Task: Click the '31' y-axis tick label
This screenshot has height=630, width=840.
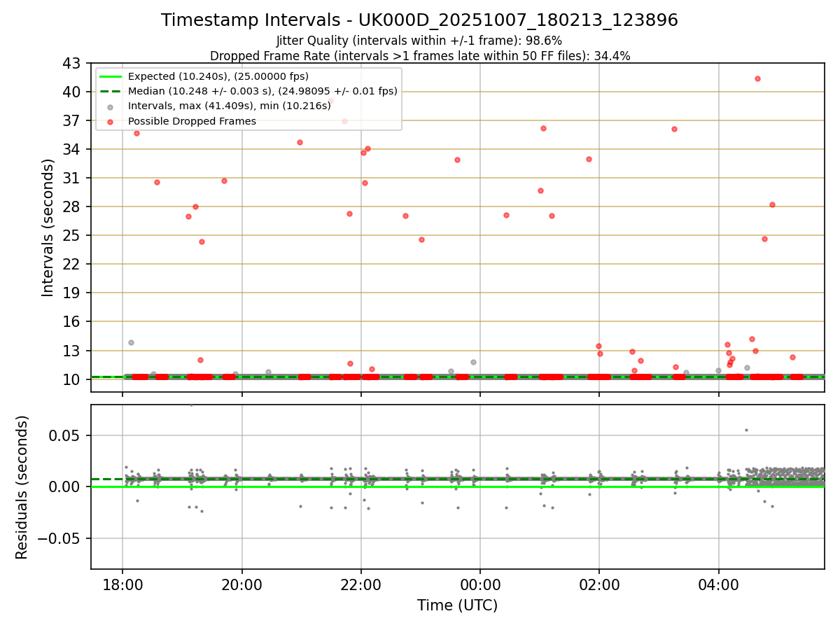Action: point(73,178)
